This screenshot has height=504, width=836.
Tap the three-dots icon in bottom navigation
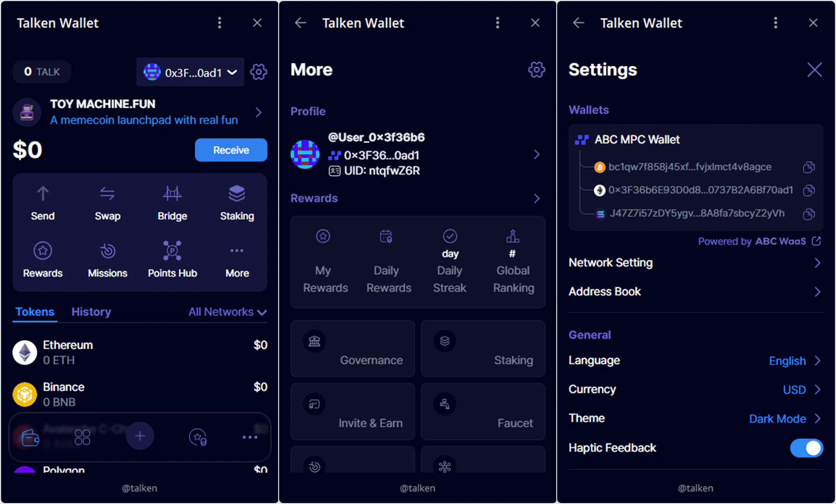pyautogui.click(x=250, y=437)
